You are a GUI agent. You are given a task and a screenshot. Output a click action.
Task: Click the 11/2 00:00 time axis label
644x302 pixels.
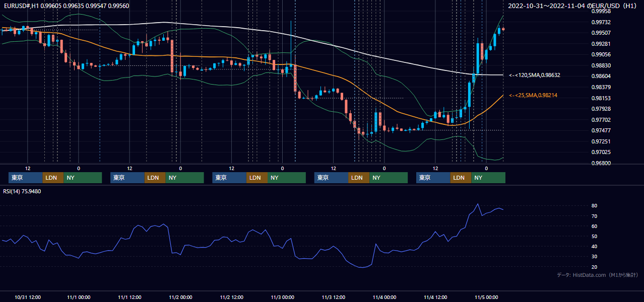tap(180, 297)
